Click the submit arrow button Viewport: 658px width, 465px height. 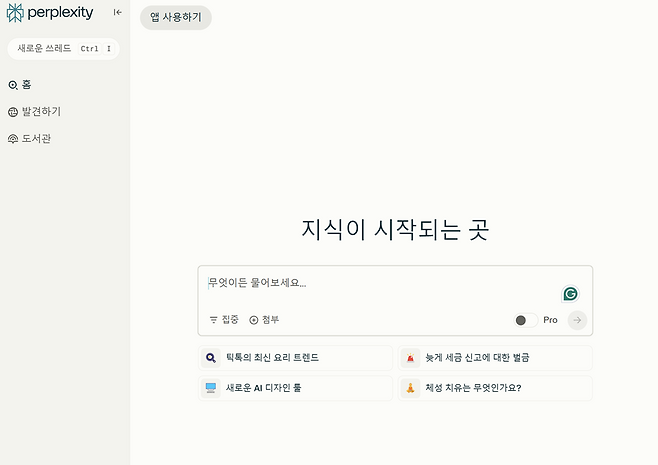pyautogui.click(x=577, y=320)
